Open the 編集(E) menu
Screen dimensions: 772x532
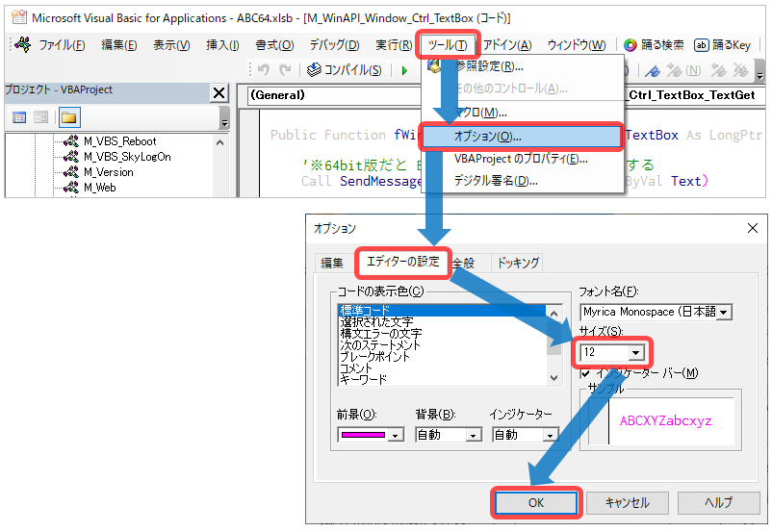click(119, 45)
